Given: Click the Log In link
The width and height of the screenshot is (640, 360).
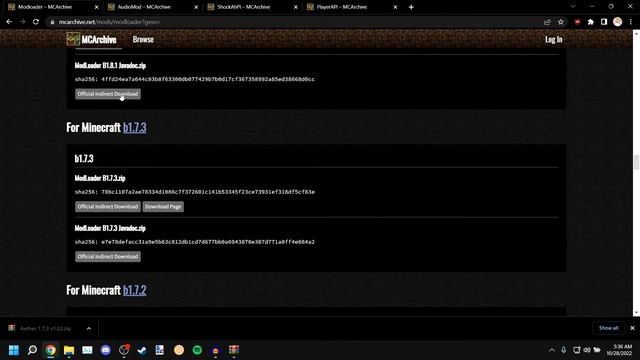Looking at the screenshot, I should coord(553,40).
